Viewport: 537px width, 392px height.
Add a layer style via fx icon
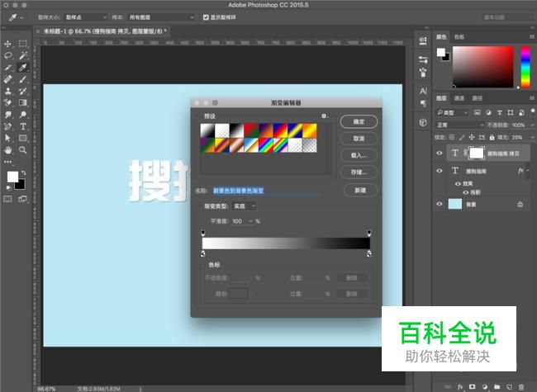460,387
